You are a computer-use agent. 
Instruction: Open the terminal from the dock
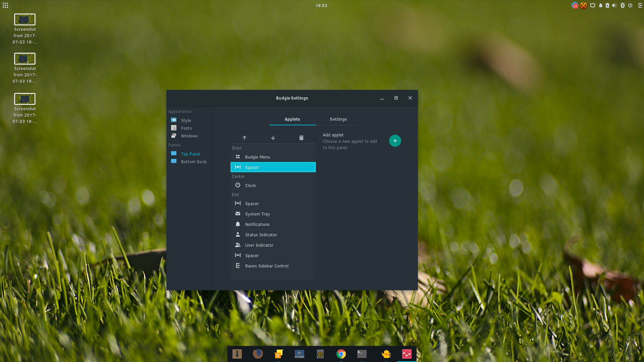click(362, 354)
